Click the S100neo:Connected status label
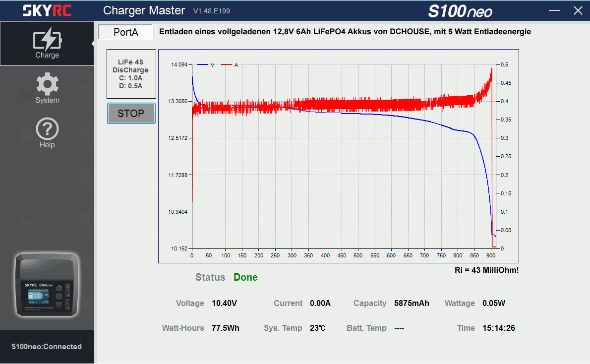This screenshot has height=364, width=590. pyautogui.click(x=47, y=347)
